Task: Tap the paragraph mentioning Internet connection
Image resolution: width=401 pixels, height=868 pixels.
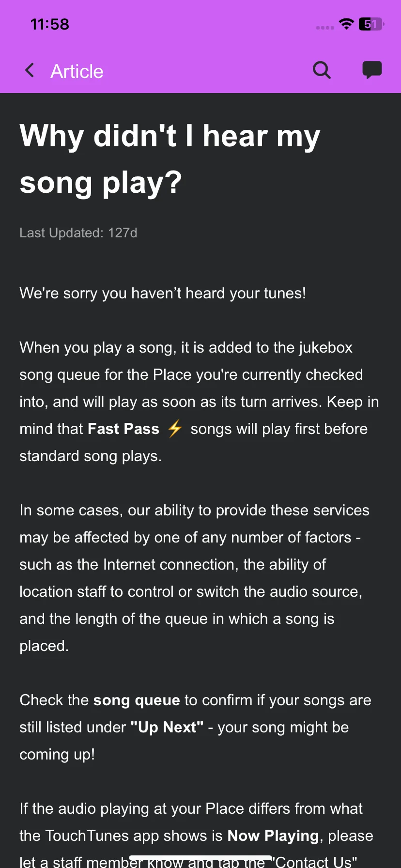Action: [199, 578]
